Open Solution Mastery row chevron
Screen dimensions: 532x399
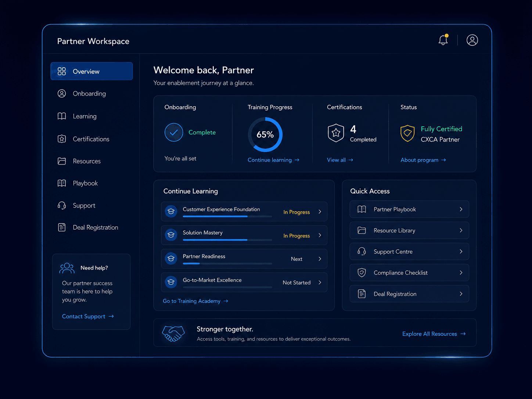[320, 235]
